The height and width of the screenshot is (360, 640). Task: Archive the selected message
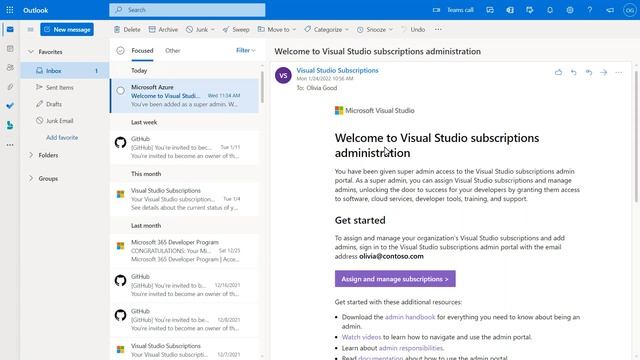tap(163, 29)
